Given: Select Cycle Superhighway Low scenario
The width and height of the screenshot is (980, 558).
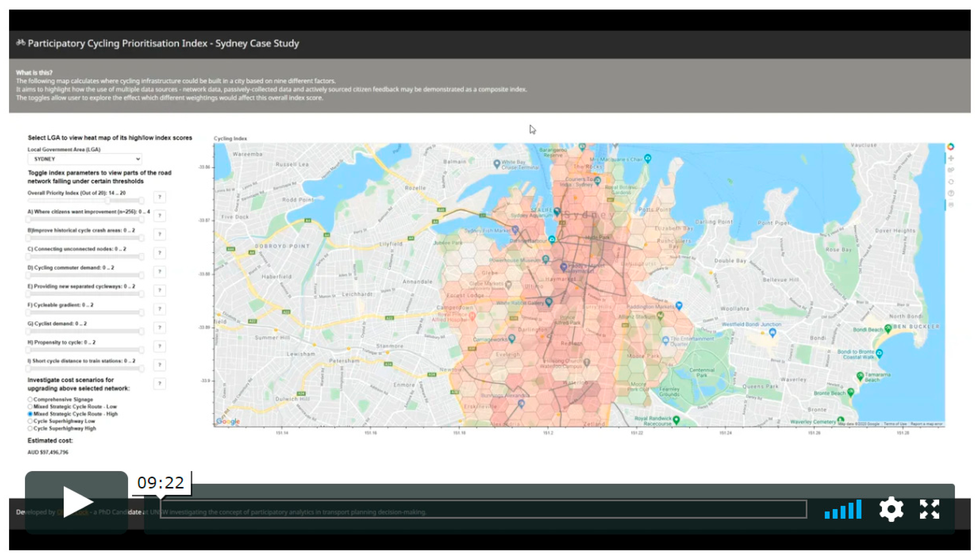Looking at the screenshot, I should click(30, 421).
